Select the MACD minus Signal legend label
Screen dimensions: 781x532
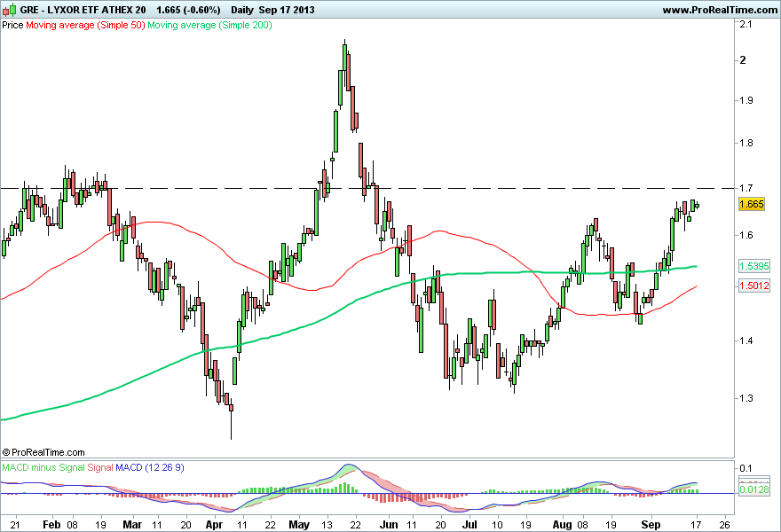coord(43,468)
